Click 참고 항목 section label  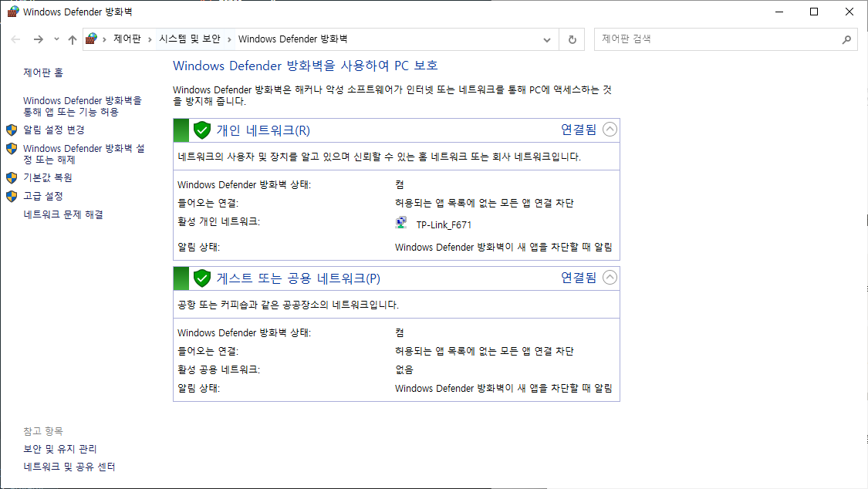click(43, 431)
